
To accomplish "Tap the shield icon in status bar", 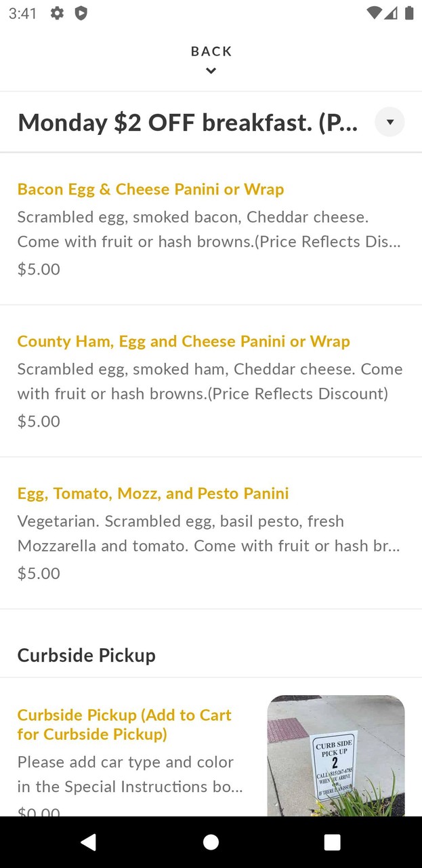I will [81, 14].
